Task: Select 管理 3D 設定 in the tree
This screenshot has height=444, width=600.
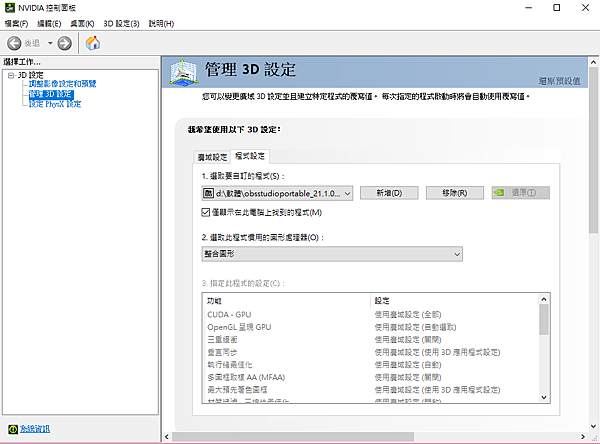Action: (x=51, y=94)
